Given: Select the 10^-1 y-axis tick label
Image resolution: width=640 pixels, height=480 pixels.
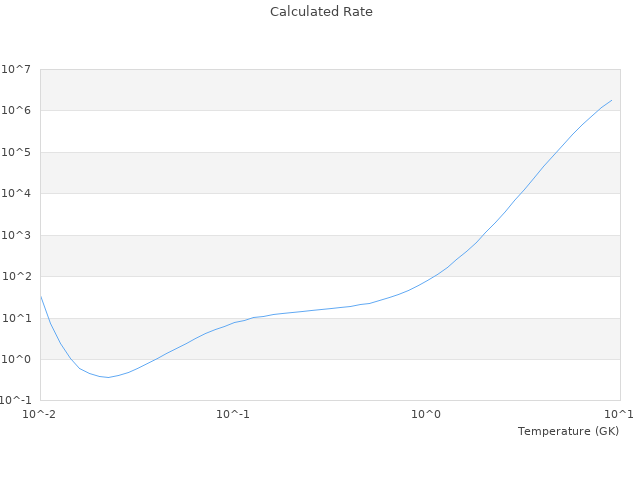Looking at the screenshot, I should point(16,401).
